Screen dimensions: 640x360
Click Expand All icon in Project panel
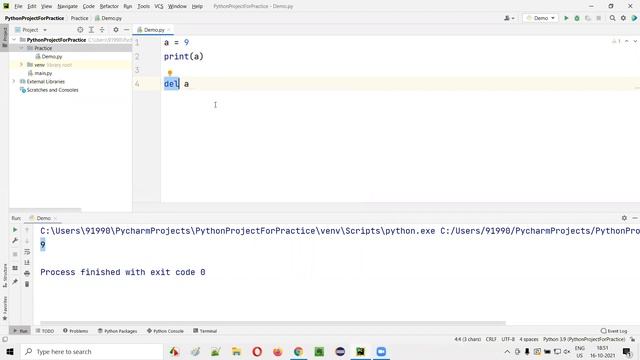pyautogui.click(x=91, y=30)
